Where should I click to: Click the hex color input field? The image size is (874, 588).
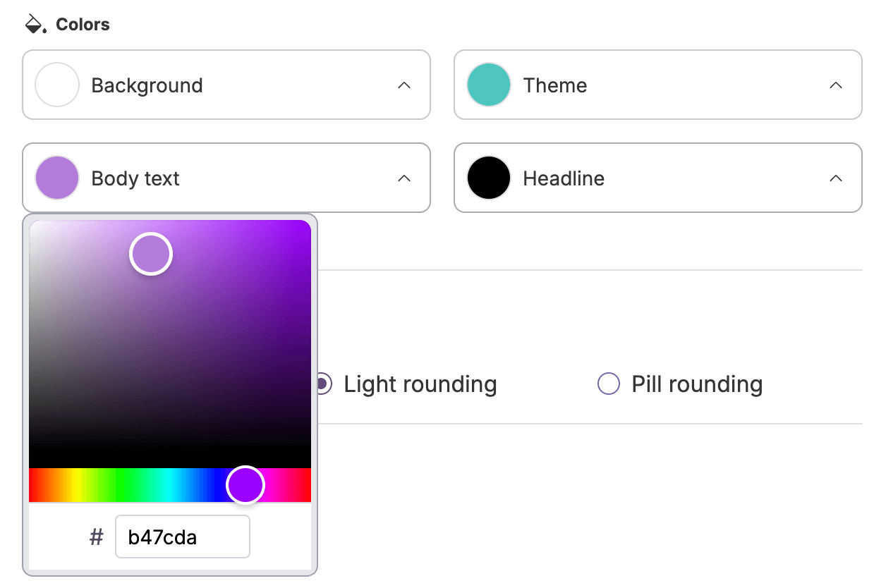pos(182,537)
